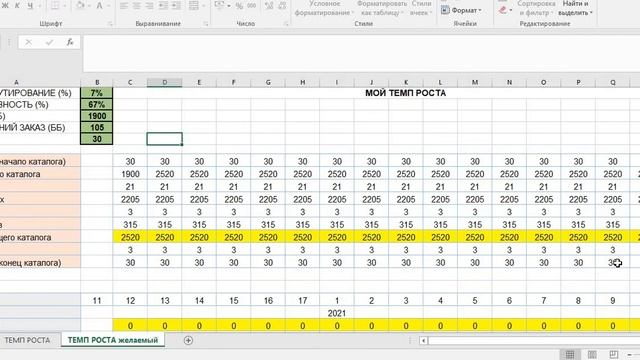Select column Q header
The width and height of the screenshot is (640, 360).
tap(613, 82)
